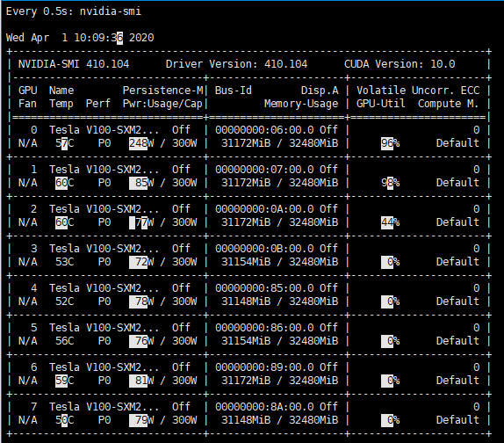Click GPU 3 power value '72W'
The image size is (504, 443).
[x=144, y=262]
